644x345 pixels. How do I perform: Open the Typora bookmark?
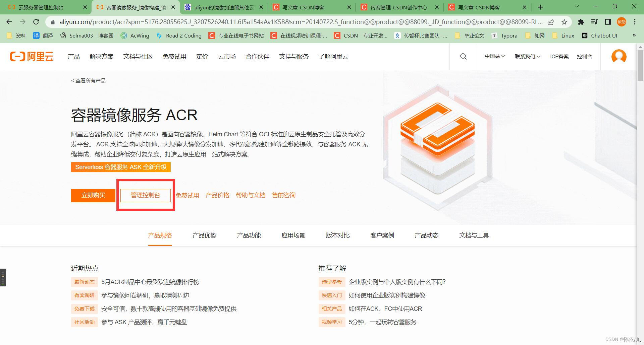point(504,36)
